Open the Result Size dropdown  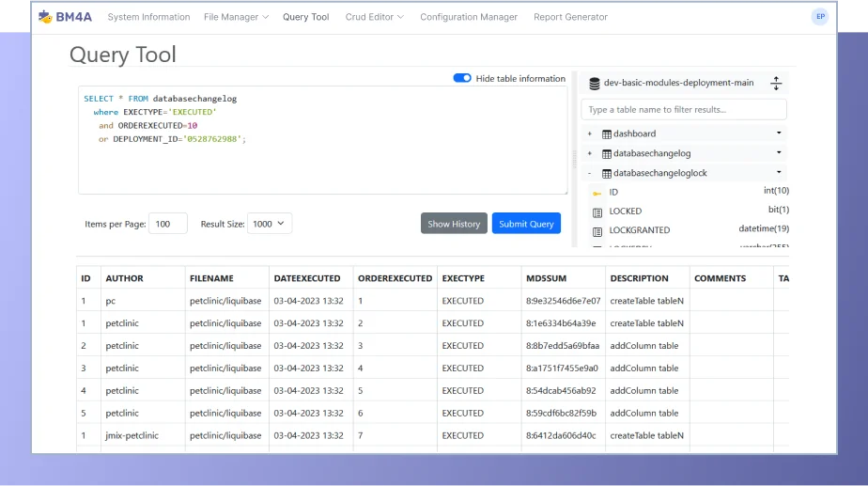pyautogui.click(x=269, y=224)
